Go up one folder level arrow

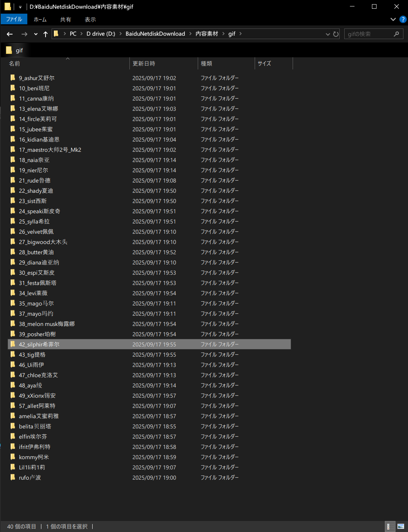[x=46, y=34]
